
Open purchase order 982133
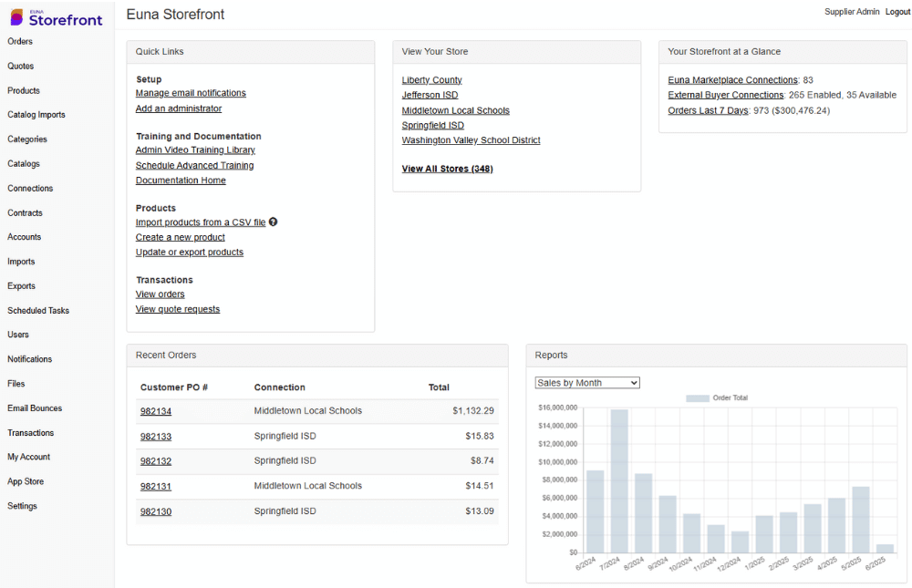tap(156, 437)
